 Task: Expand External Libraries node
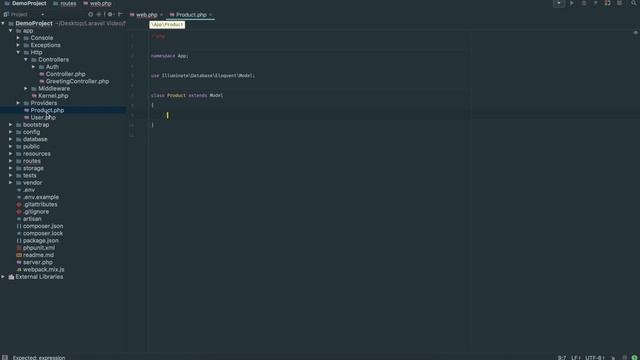tap(3, 277)
